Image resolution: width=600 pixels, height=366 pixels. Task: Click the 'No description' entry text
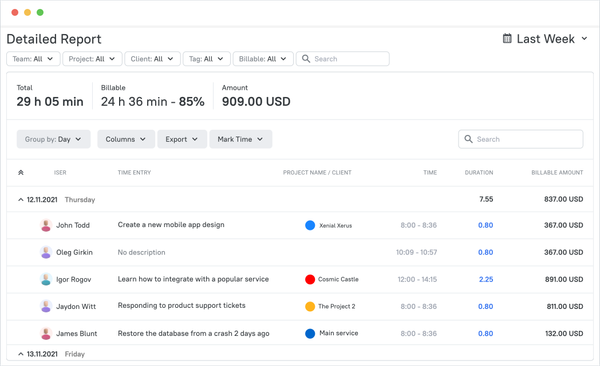click(x=142, y=252)
